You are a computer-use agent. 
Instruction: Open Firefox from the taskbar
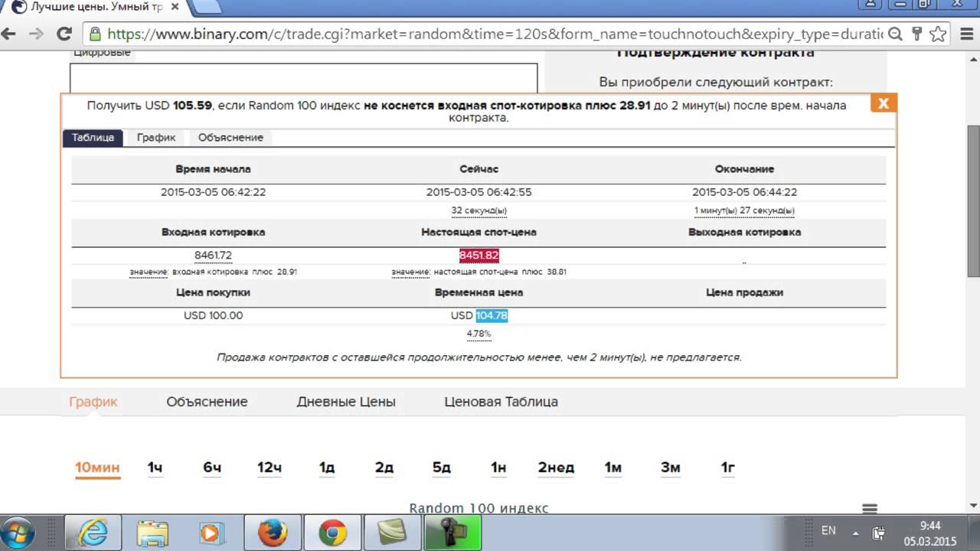tap(272, 533)
